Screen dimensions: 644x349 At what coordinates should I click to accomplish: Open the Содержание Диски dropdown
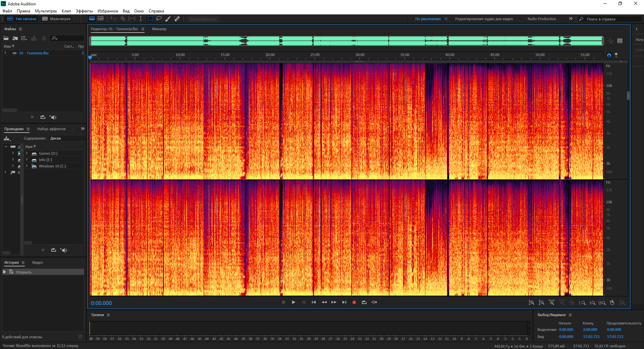point(66,138)
